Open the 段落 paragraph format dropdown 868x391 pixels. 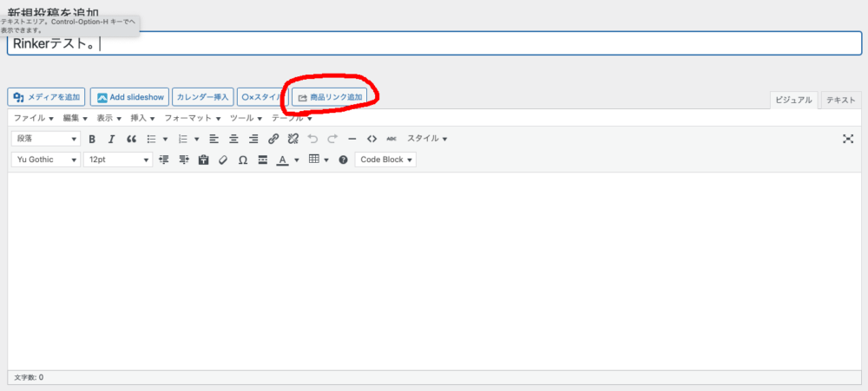coord(45,139)
